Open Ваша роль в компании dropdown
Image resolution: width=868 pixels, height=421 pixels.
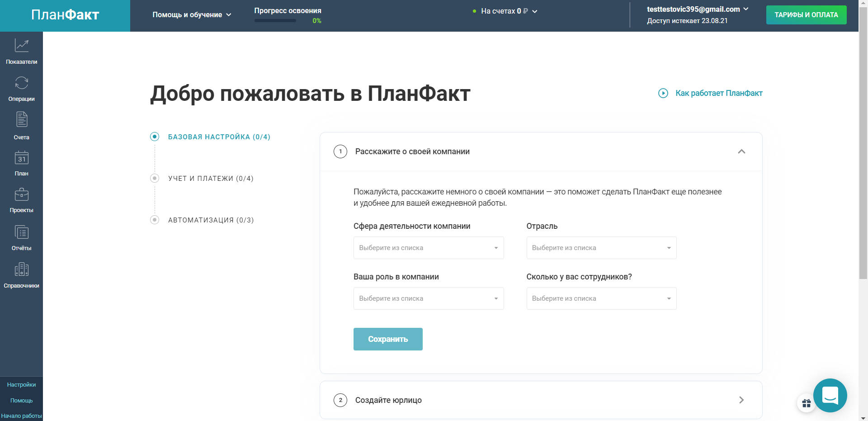pyautogui.click(x=429, y=298)
